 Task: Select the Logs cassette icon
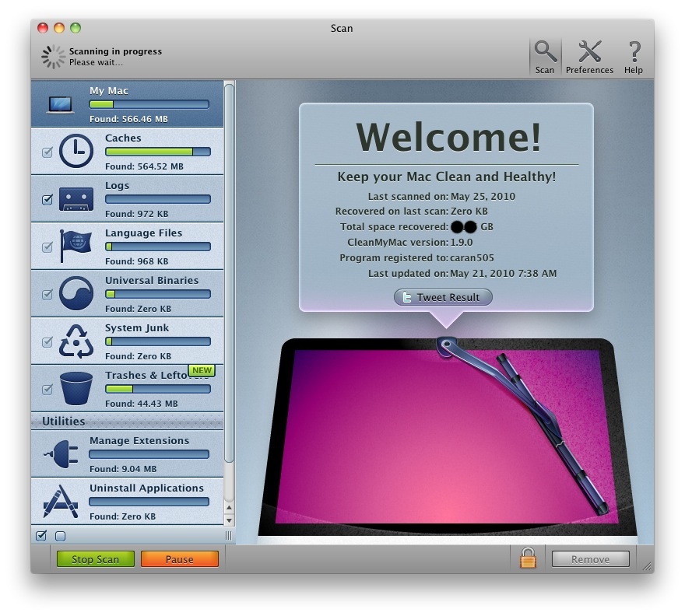coord(76,199)
